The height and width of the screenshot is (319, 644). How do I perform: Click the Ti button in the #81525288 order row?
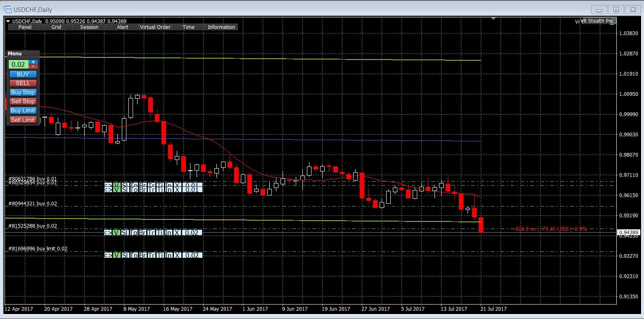[160, 233]
